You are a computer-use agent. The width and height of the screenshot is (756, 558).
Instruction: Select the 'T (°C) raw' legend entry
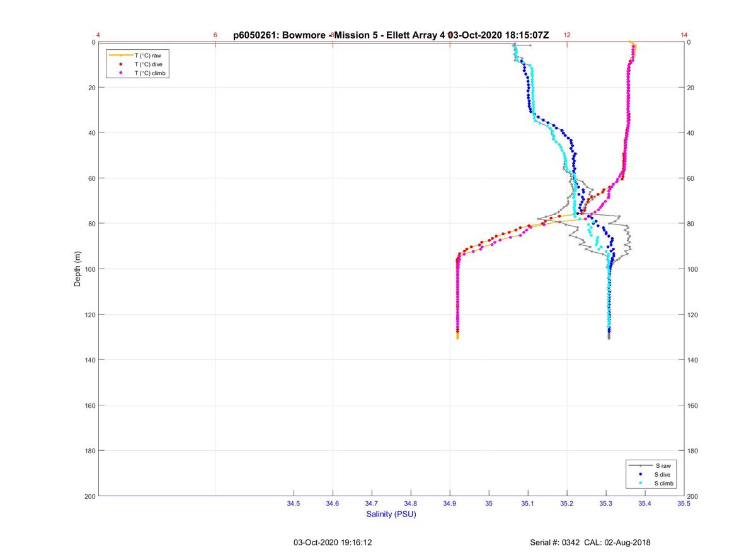[x=138, y=55]
